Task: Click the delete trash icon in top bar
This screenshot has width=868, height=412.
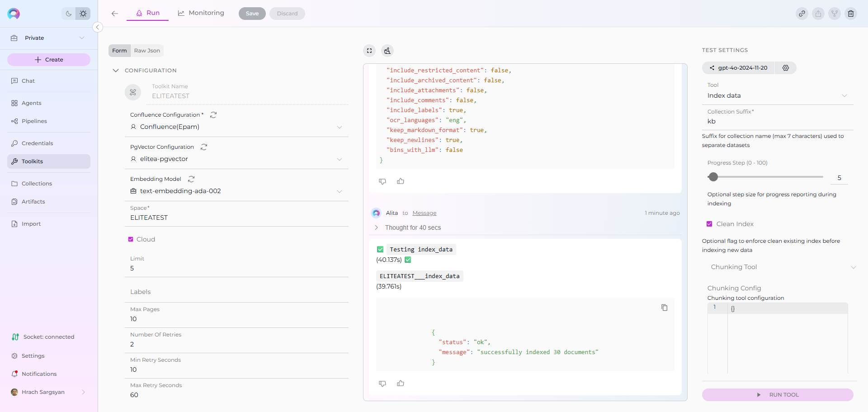Action: (x=850, y=14)
